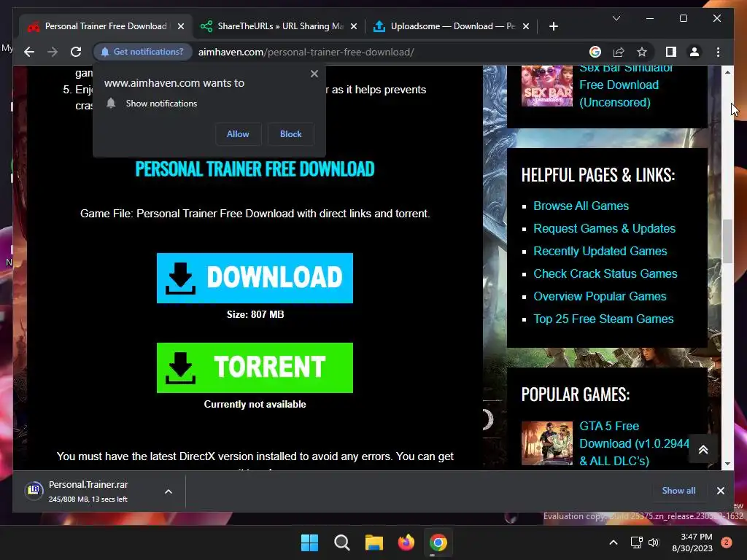Click the Sex Bar Simulator thumbnail

(547, 86)
